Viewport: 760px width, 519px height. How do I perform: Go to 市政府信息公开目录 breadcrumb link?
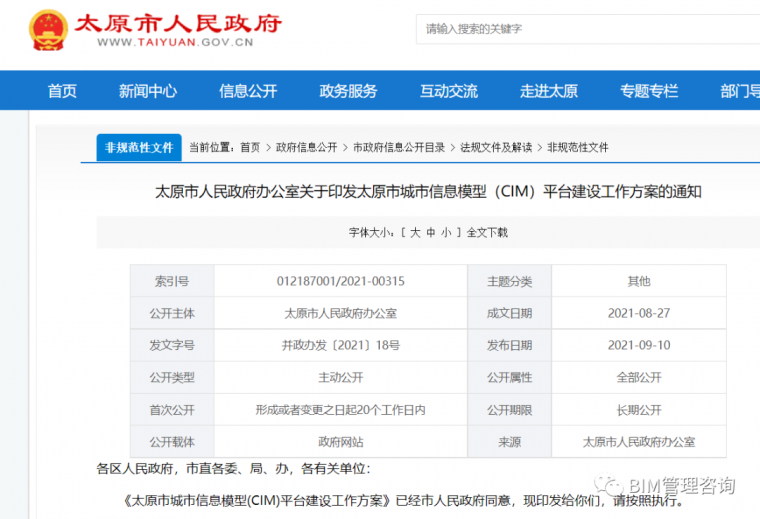pos(399,147)
